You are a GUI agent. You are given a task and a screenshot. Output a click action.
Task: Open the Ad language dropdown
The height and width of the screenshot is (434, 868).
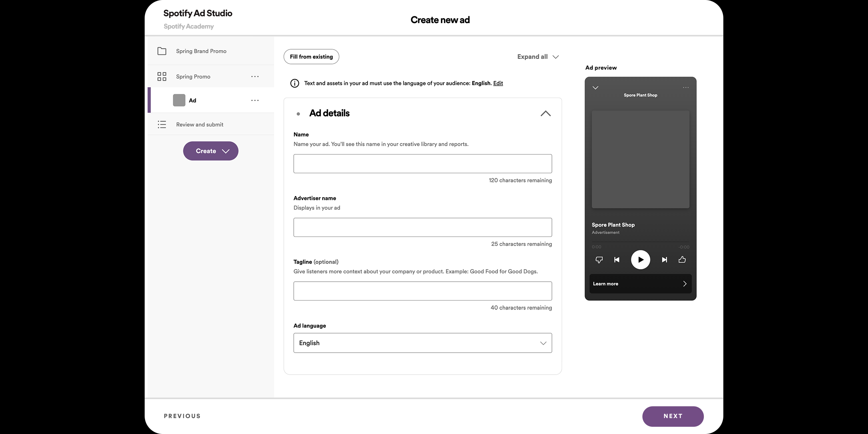(x=422, y=343)
